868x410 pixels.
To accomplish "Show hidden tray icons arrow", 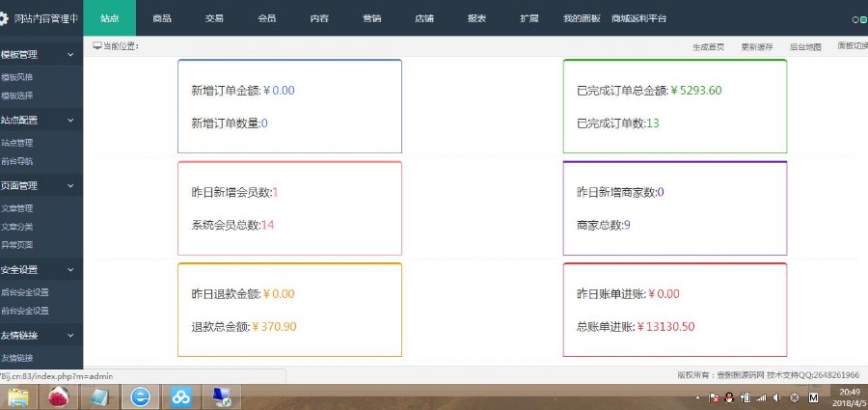I will (x=697, y=397).
